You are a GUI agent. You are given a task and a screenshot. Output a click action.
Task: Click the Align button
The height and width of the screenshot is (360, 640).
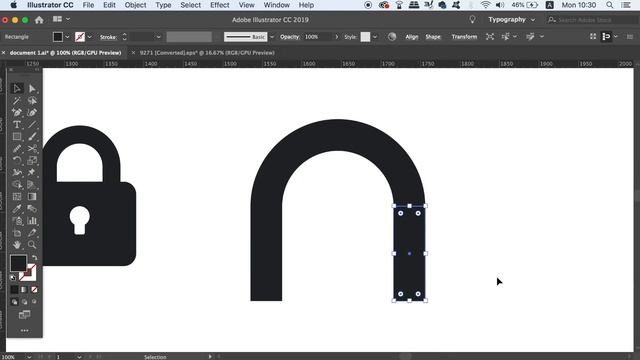[x=411, y=37]
